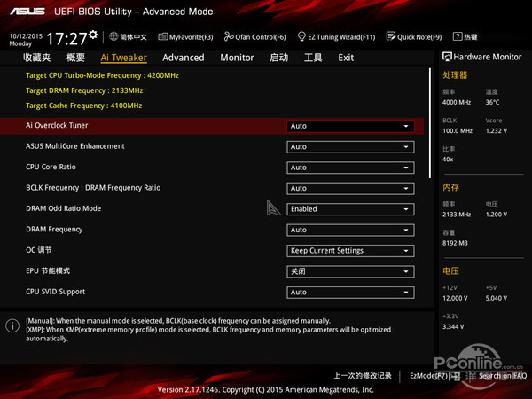The height and width of the screenshot is (399, 532).
Task: Click the settings list vertical scrollbar
Action: pos(430,123)
